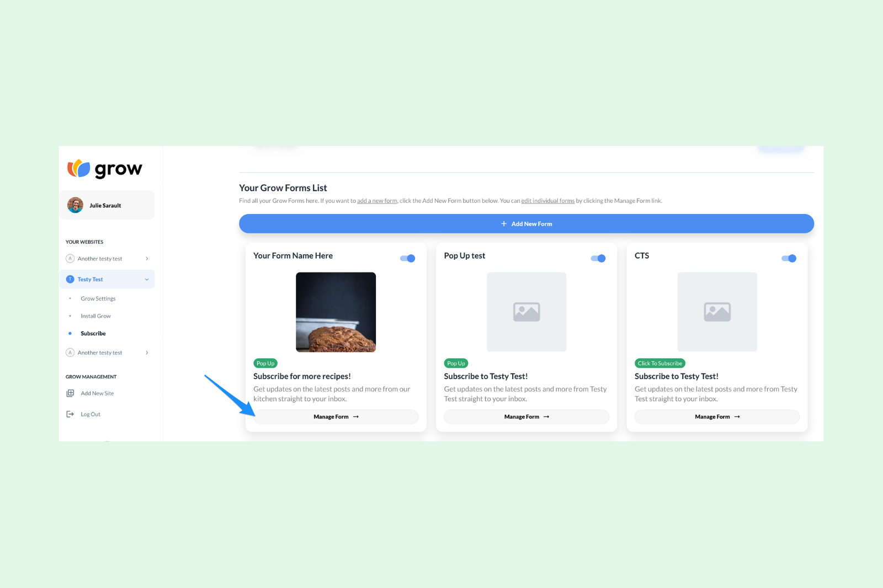Toggle off the Pop Up test form
The height and width of the screenshot is (588, 883).
click(x=598, y=258)
